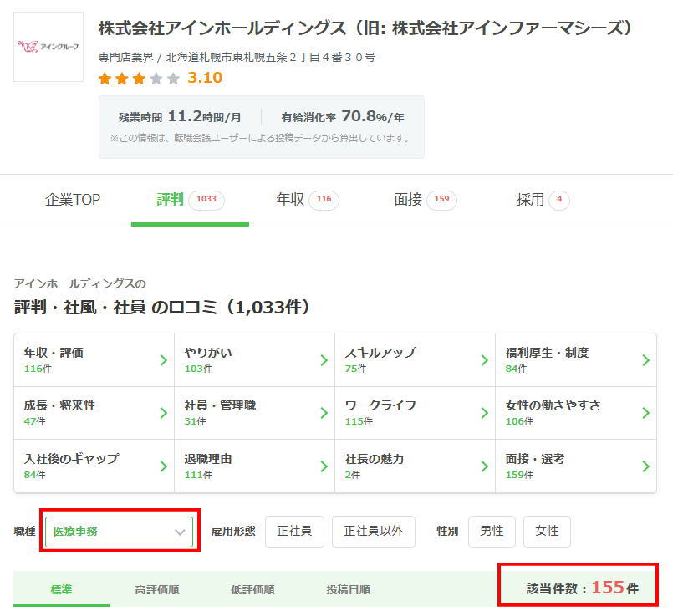This screenshot has height=616, width=673.
Task: Open the 社員・管理職 category card
Action: pyautogui.click(x=254, y=413)
